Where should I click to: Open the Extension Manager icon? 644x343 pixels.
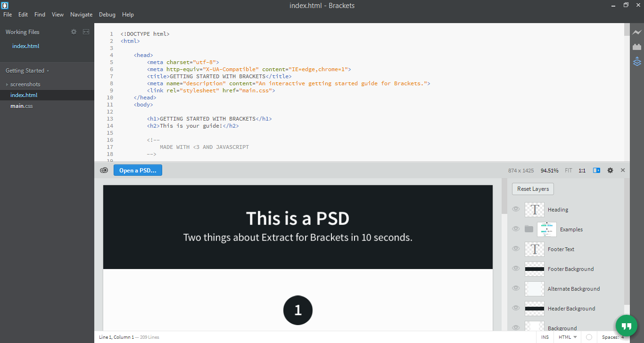pos(637,47)
